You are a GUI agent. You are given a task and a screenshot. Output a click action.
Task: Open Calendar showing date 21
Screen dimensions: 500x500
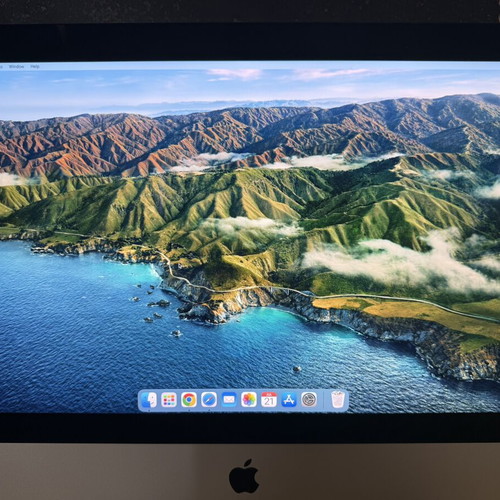pyautogui.click(x=269, y=400)
